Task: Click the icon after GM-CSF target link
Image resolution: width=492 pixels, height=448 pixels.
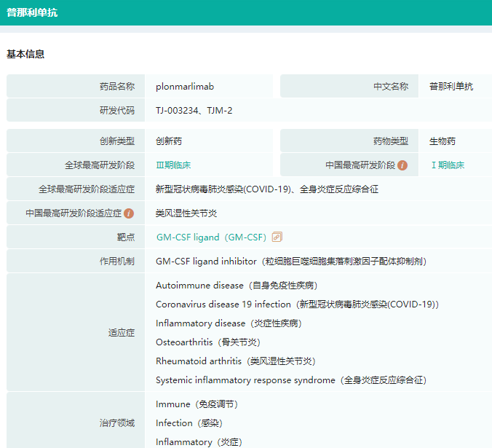Action: [x=277, y=237]
